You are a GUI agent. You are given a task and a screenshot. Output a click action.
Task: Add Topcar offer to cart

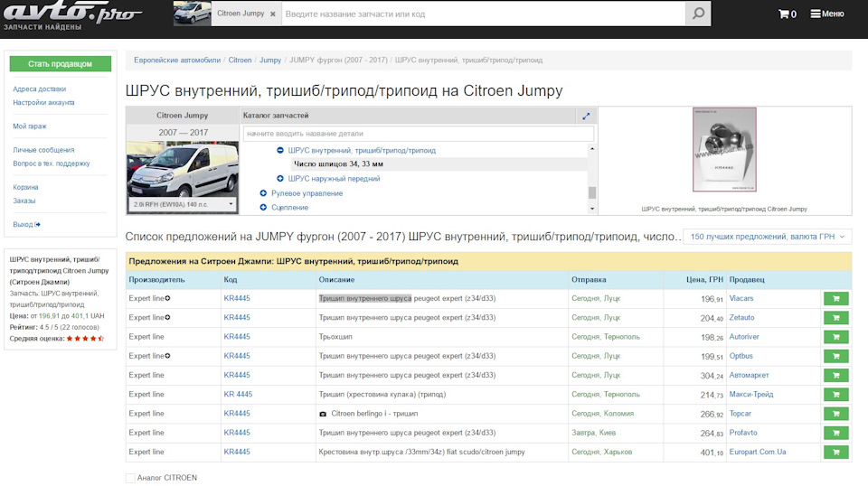pos(835,414)
